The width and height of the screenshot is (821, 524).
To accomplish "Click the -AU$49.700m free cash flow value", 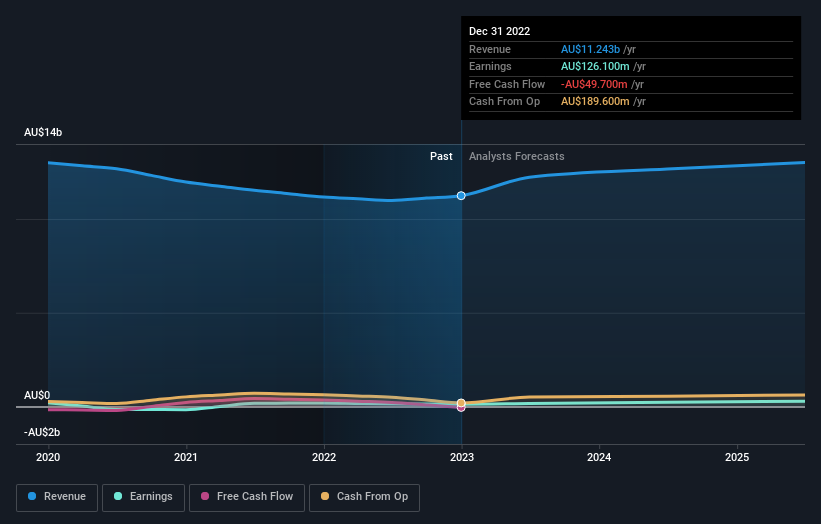I will (x=594, y=84).
